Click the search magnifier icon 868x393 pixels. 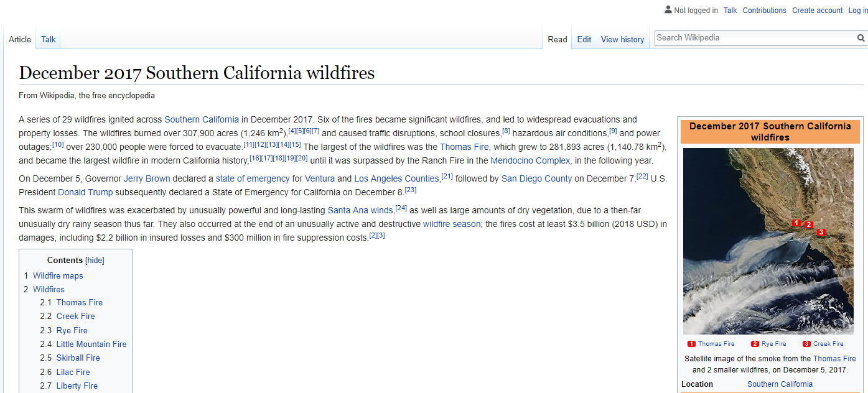pyautogui.click(x=861, y=38)
